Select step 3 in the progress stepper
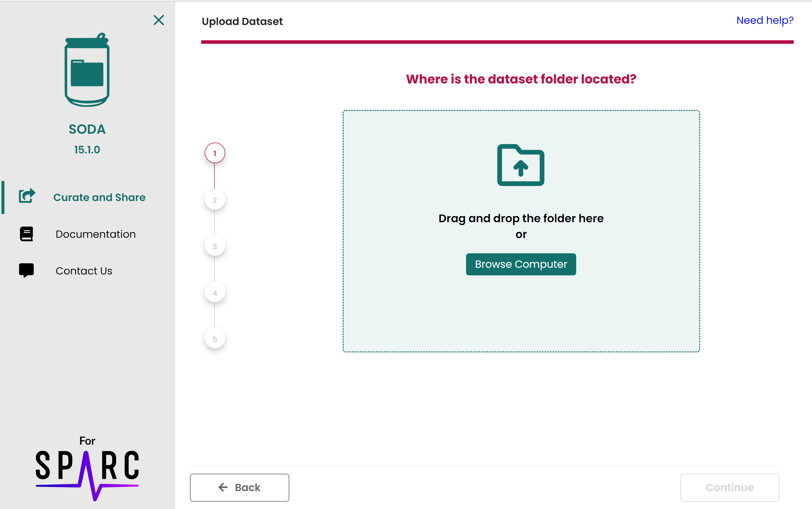812x509 pixels. point(215,246)
